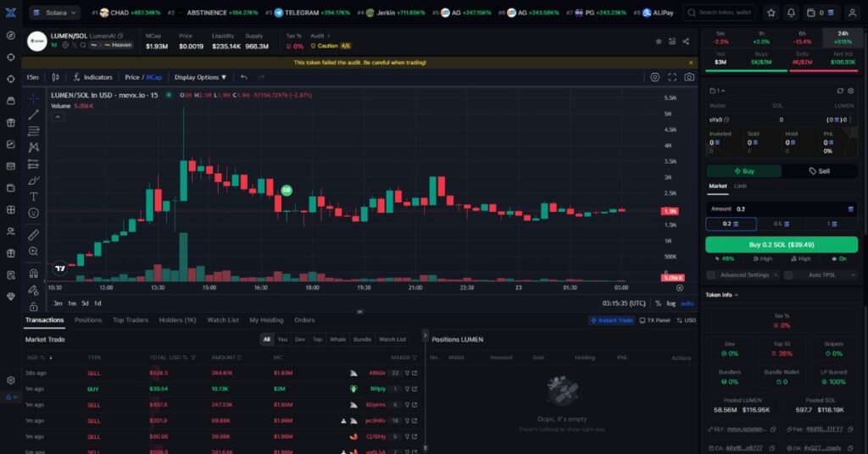The image size is (868, 454).
Task: Select the text annotation tool
Action: (33, 197)
